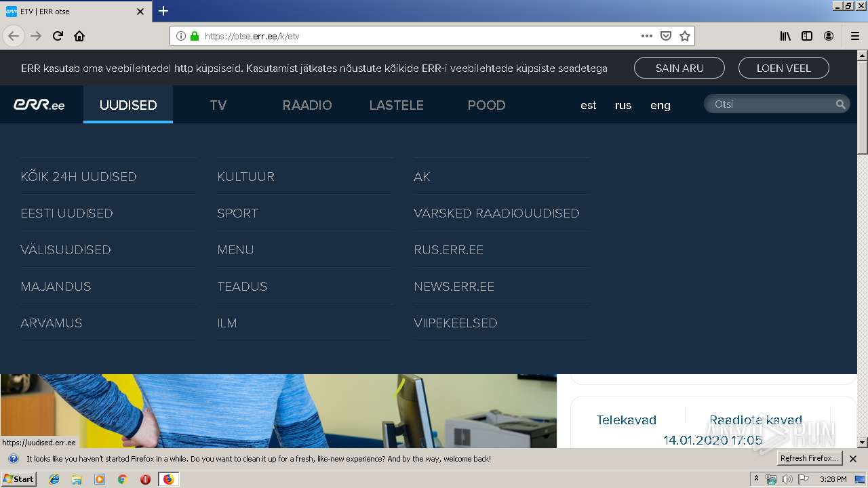Click the taskbar clock 3:28 PM

833,479
